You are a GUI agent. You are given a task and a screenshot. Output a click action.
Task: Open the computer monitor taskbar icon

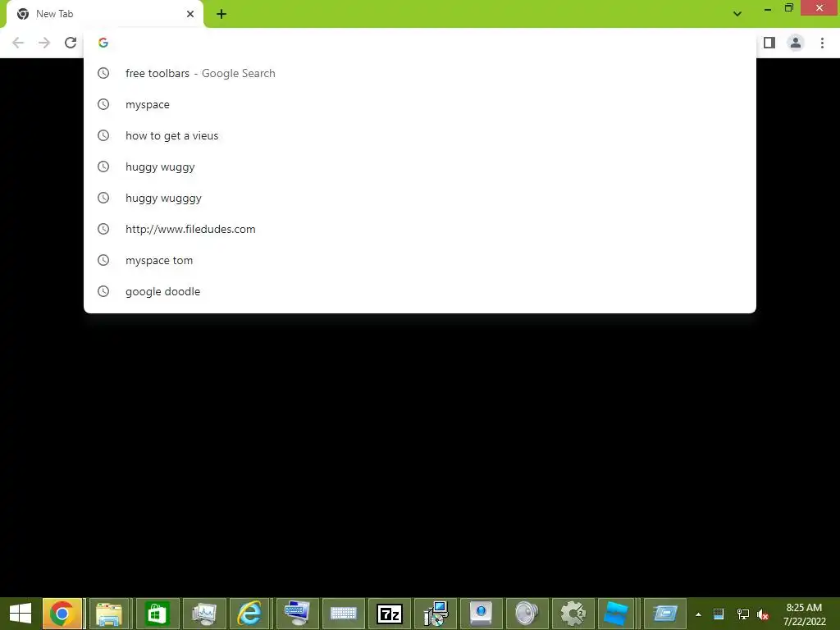coord(297,614)
